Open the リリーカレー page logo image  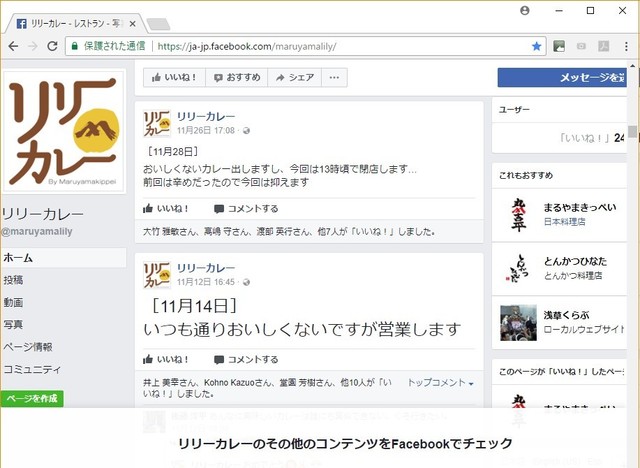64,133
